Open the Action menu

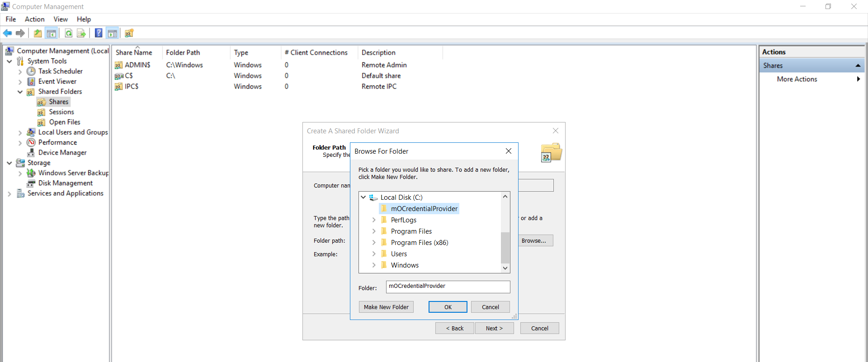tap(34, 19)
